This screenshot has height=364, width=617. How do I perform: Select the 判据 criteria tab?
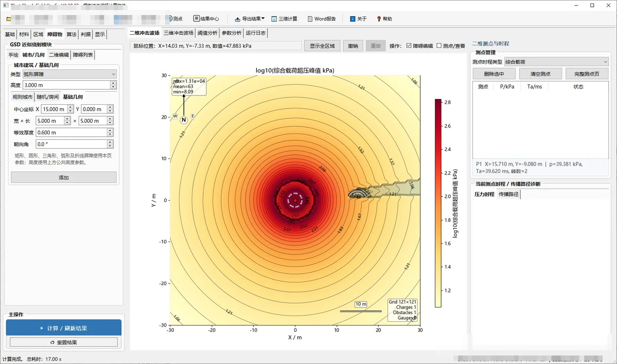tap(86, 34)
